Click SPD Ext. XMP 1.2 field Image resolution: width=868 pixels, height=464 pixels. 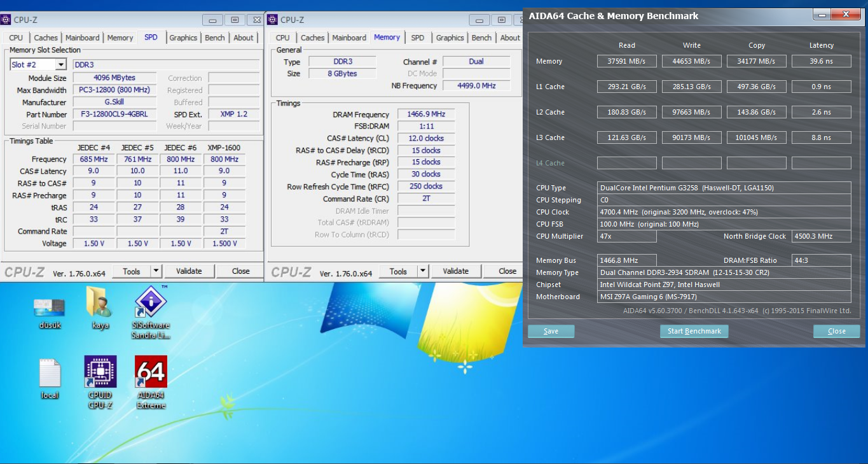pos(233,115)
